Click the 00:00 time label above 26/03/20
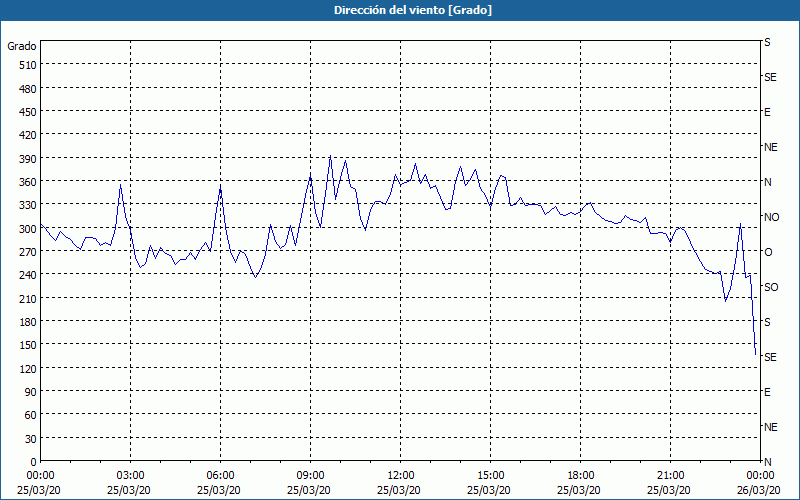This screenshot has width=800, height=500. (760, 476)
